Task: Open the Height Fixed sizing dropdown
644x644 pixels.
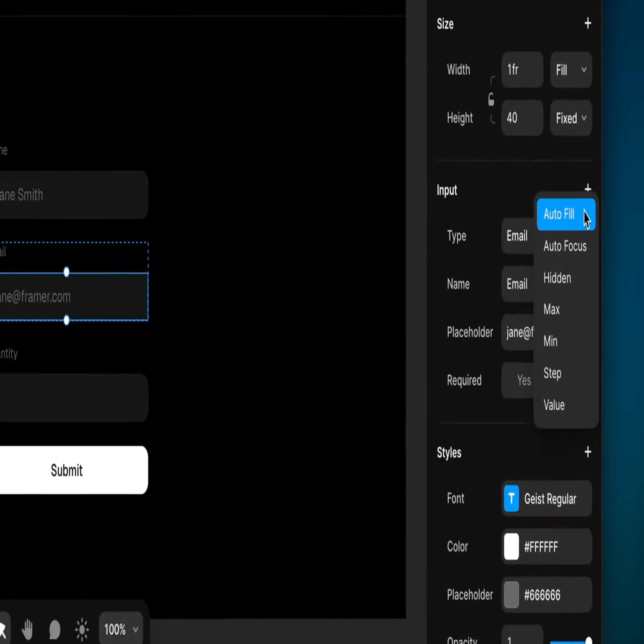Action: point(571,118)
